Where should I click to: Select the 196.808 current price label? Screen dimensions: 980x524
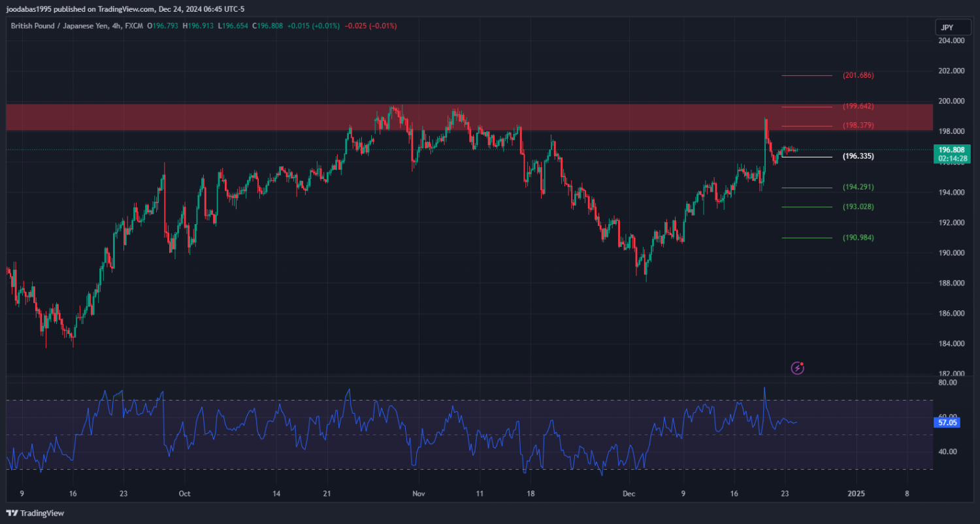(x=953, y=150)
